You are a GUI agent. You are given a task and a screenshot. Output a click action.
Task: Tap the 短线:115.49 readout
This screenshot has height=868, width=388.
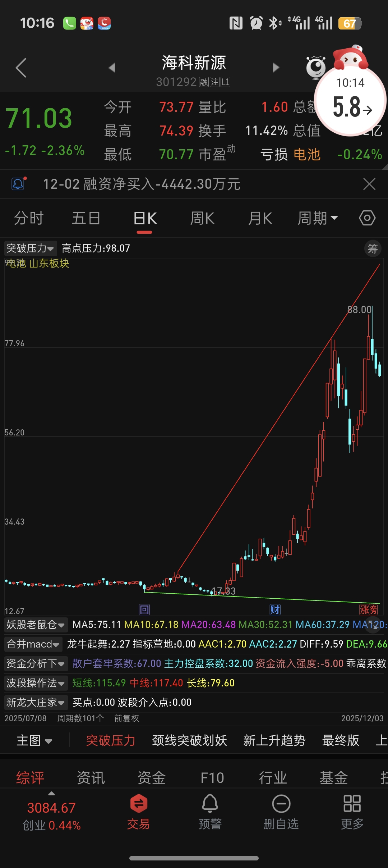99,683
